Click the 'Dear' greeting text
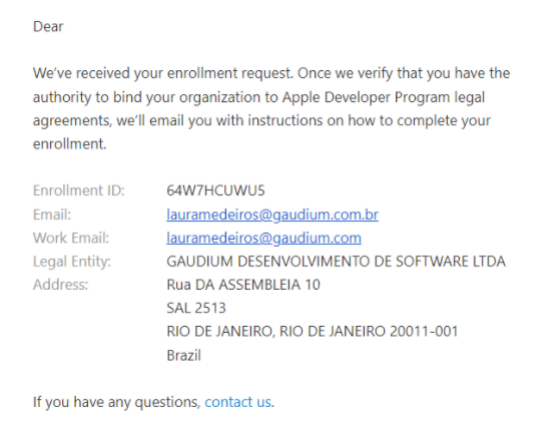This screenshot has width=550, height=429. point(48,27)
